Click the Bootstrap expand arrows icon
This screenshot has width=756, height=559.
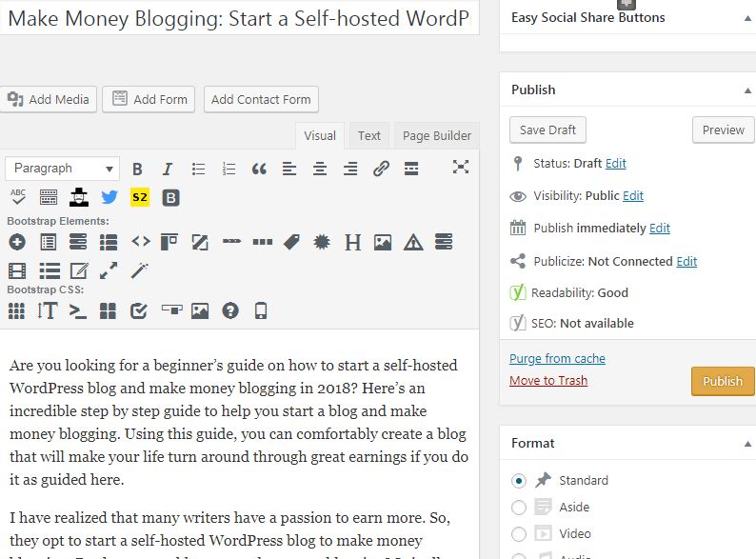(109, 270)
